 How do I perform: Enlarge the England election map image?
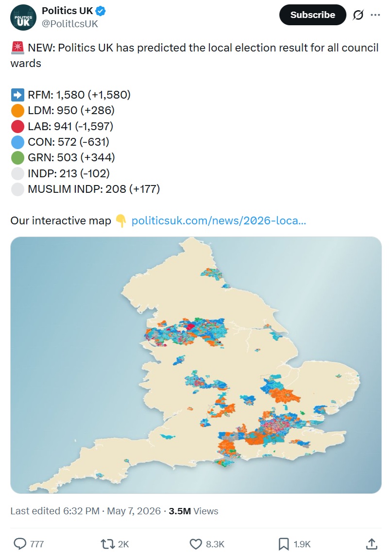[x=196, y=365]
